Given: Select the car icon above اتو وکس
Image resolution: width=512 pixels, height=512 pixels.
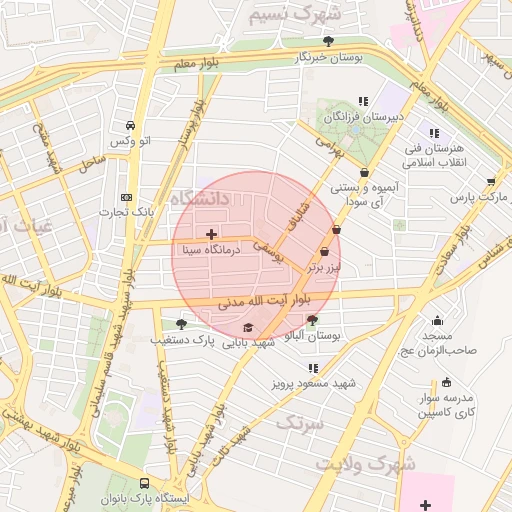Looking at the screenshot, I should click(x=130, y=125).
